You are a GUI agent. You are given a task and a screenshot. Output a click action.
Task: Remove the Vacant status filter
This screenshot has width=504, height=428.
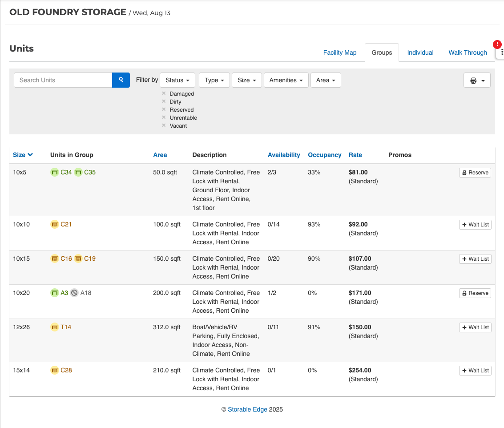164,125
